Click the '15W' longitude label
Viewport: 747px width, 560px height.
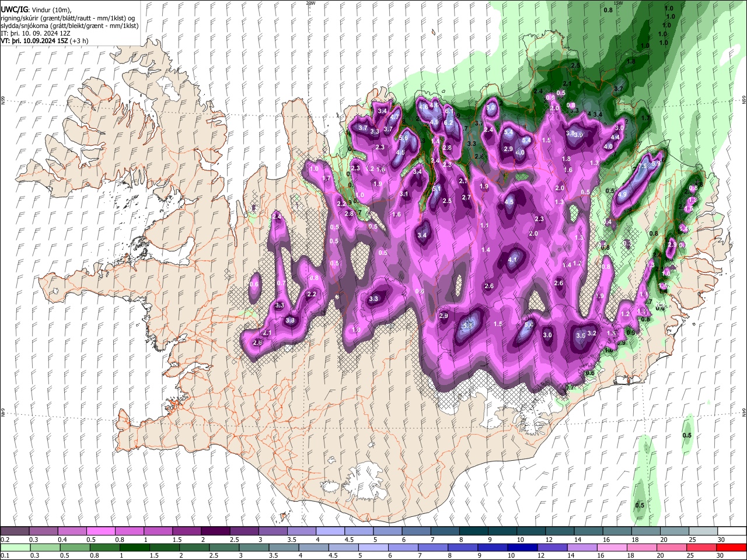(618, 3)
